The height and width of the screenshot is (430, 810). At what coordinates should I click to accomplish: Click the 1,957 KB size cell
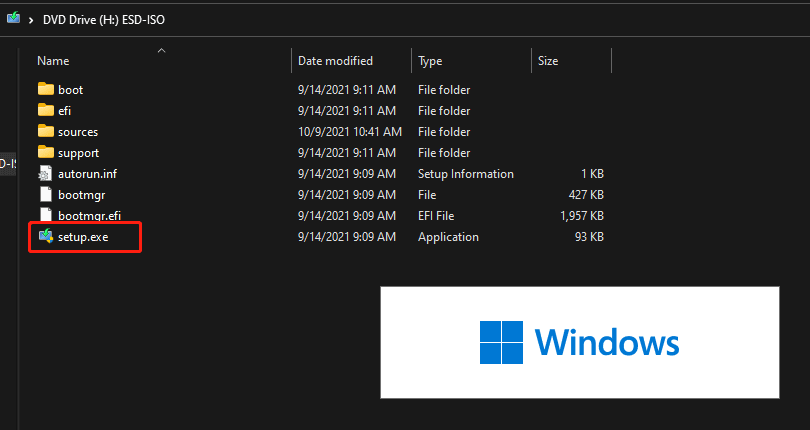[582, 216]
